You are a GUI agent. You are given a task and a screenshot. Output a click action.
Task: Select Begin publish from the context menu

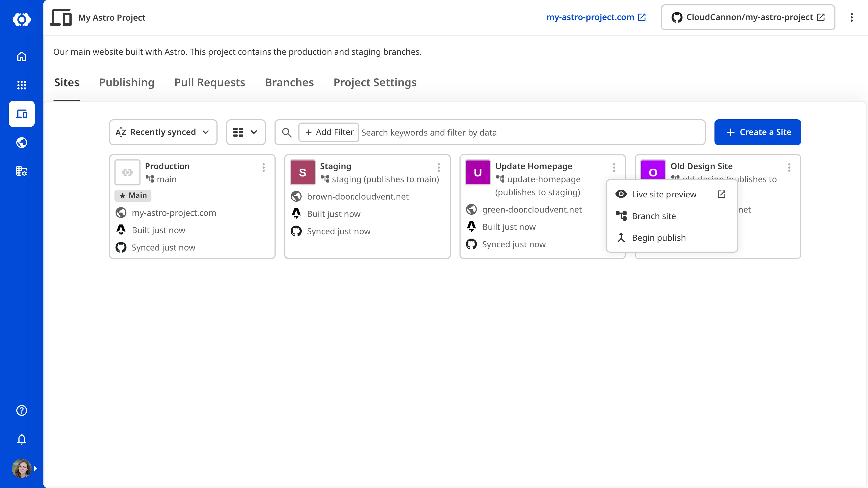tap(672, 238)
